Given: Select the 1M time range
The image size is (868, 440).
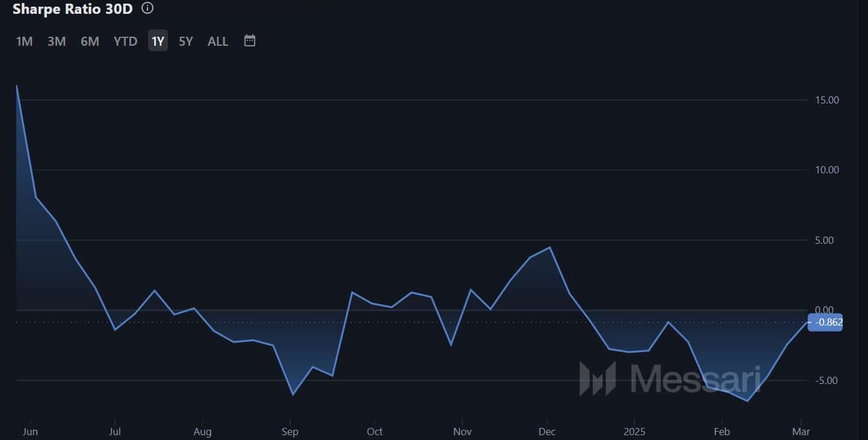Looking at the screenshot, I should point(24,41).
